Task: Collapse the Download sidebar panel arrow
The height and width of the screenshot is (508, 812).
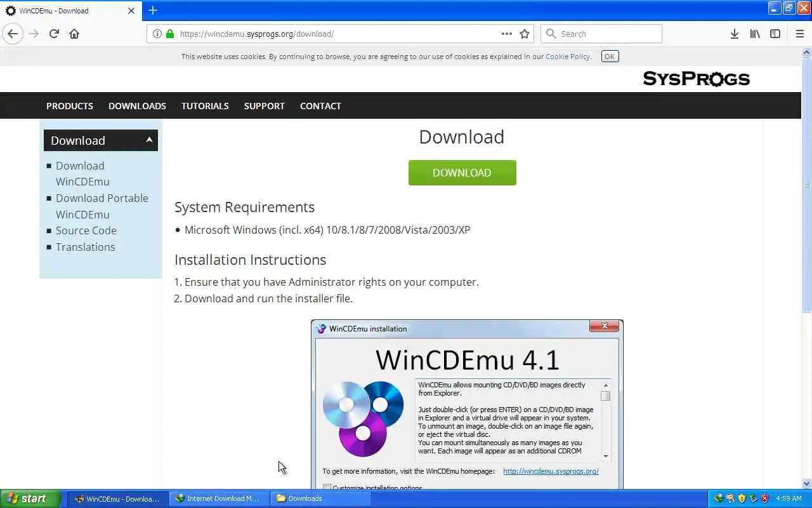Action: [149, 140]
